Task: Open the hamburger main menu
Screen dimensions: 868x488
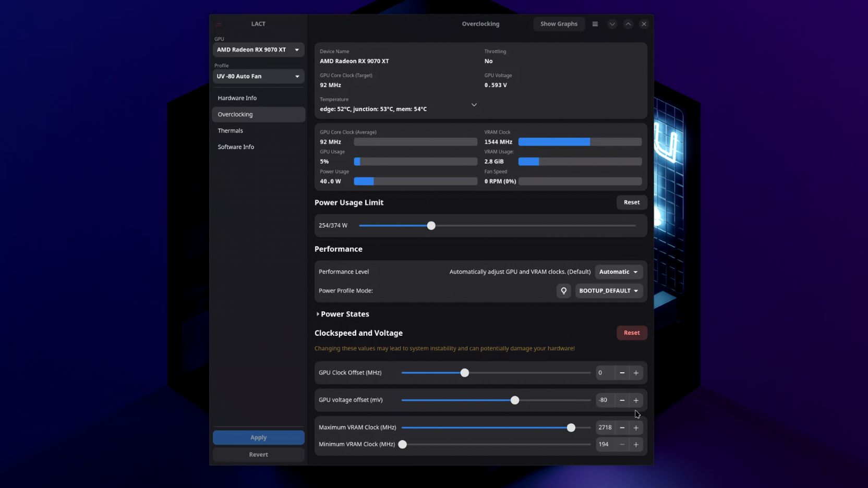Action: pos(595,24)
